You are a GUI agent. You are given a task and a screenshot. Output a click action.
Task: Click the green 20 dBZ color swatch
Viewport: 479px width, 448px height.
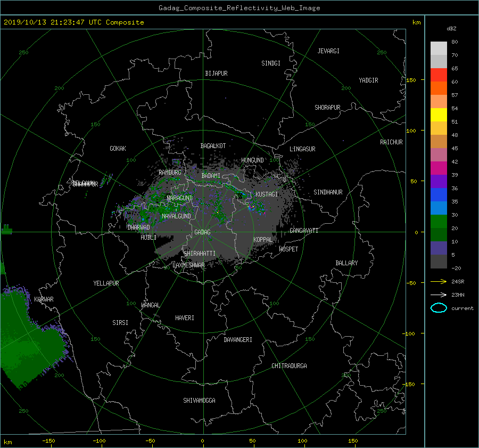tap(439, 222)
